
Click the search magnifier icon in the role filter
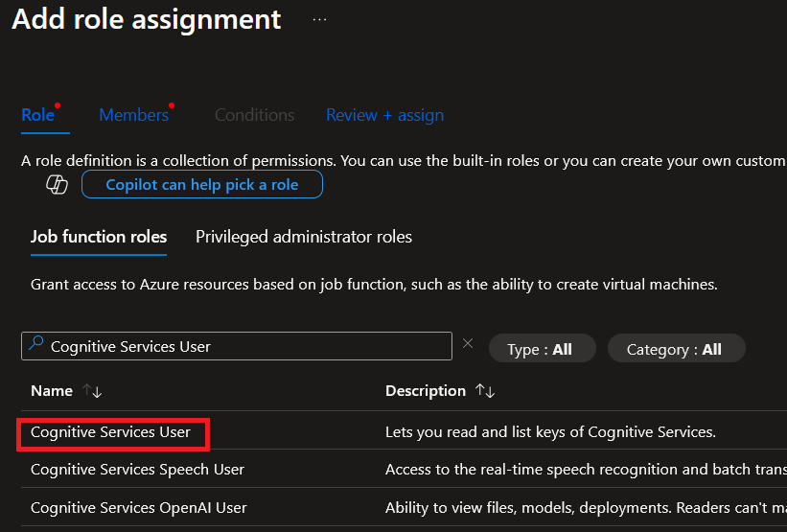click(35, 344)
